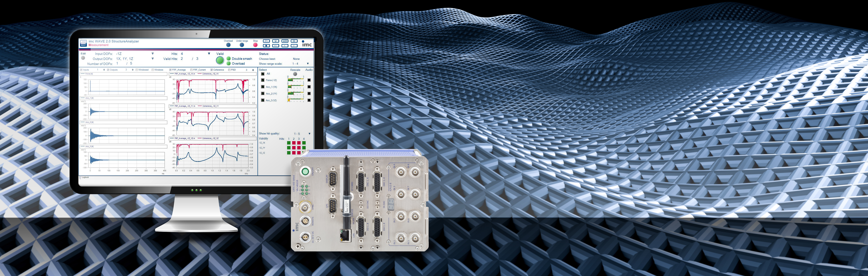Click the Audio square for Force (-1Z)
The width and height of the screenshot is (868, 276).
coord(309,80)
